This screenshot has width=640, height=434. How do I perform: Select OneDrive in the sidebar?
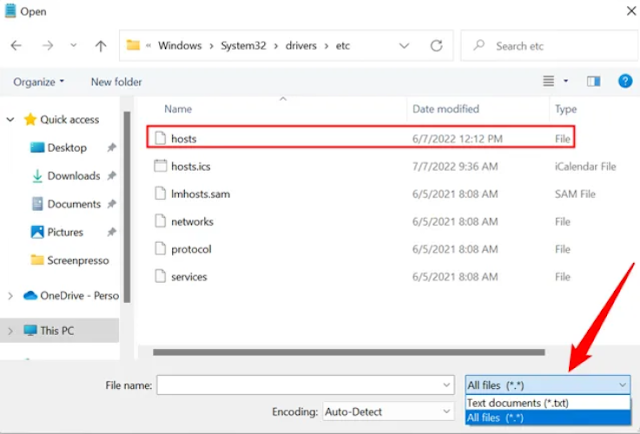pyautogui.click(x=80, y=296)
